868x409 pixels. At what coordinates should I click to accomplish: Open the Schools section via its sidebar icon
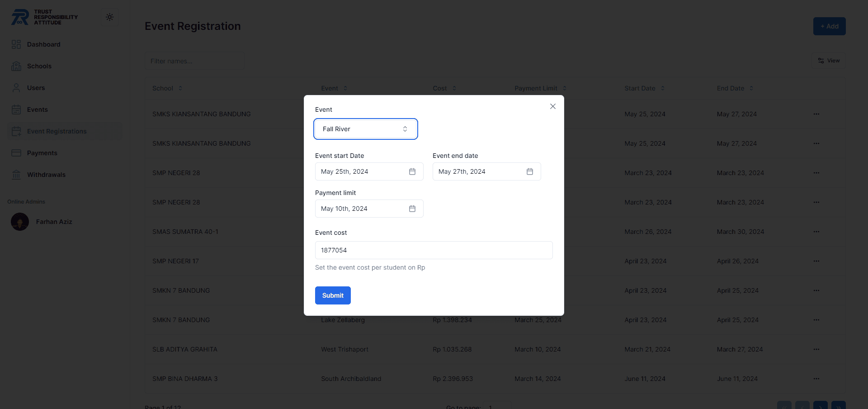point(16,66)
